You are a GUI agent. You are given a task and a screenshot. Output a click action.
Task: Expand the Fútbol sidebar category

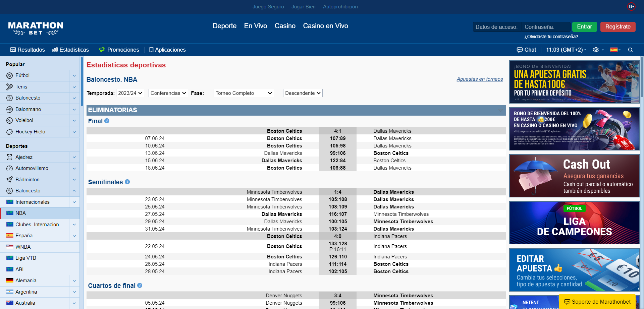pyautogui.click(x=74, y=76)
